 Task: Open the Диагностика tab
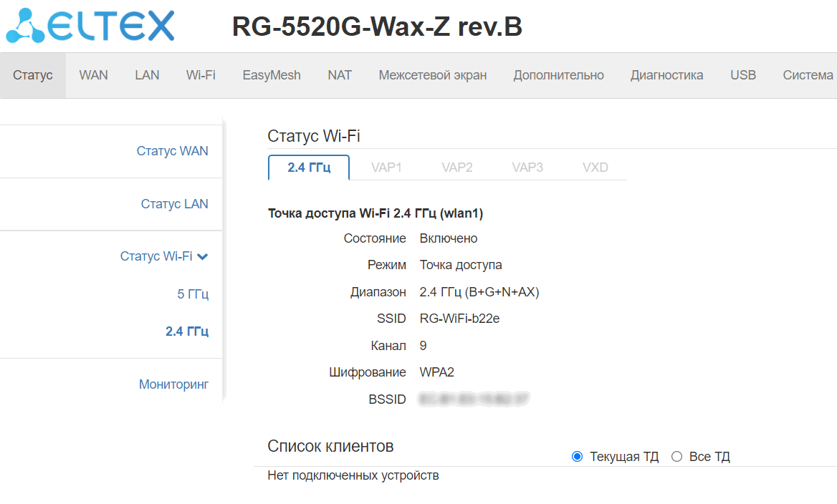click(x=666, y=75)
